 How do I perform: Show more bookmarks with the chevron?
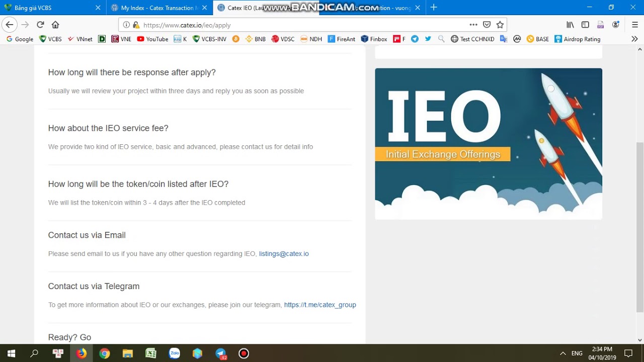(x=634, y=39)
